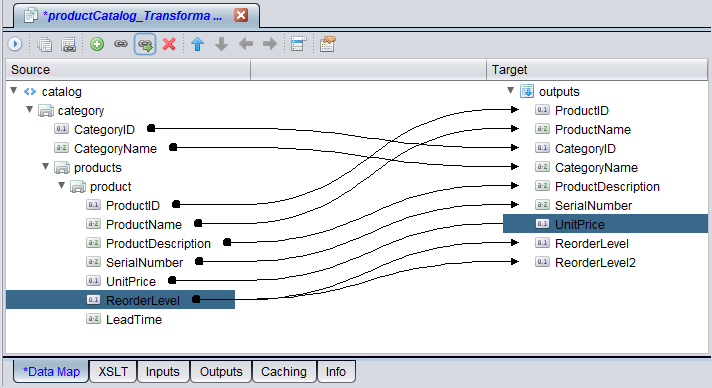712x388 pixels.
Task: Select target field ReorderLevel2
Action: tap(595, 263)
